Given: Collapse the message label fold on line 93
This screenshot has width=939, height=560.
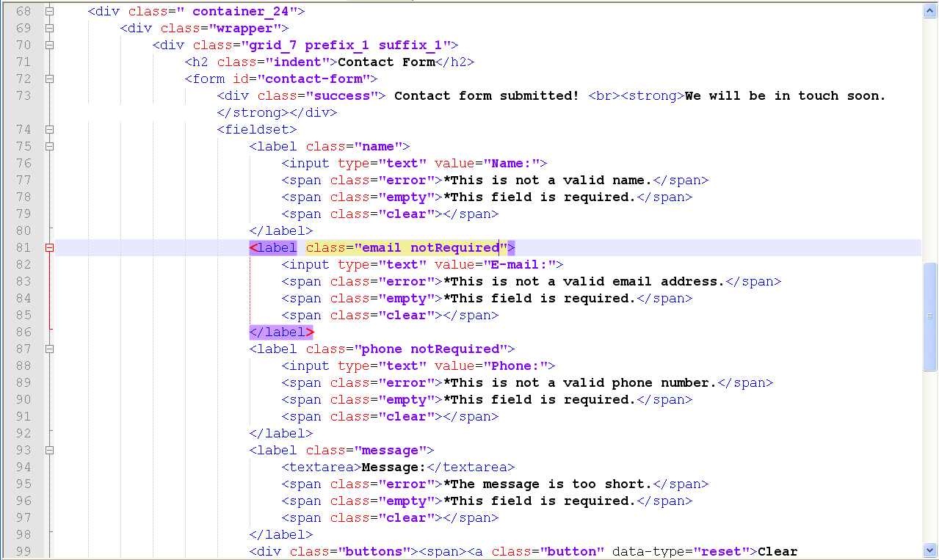Looking at the screenshot, I should pos(49,451).
